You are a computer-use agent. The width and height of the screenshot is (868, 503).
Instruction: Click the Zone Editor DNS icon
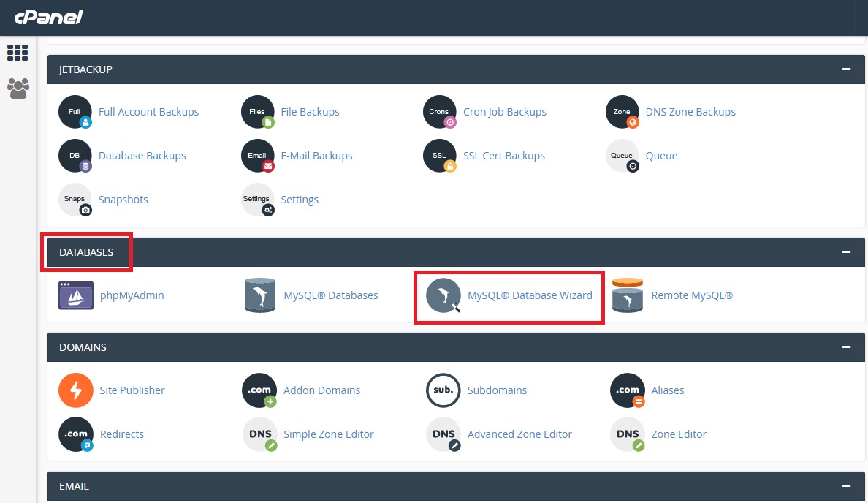click(x=627, y=434)
